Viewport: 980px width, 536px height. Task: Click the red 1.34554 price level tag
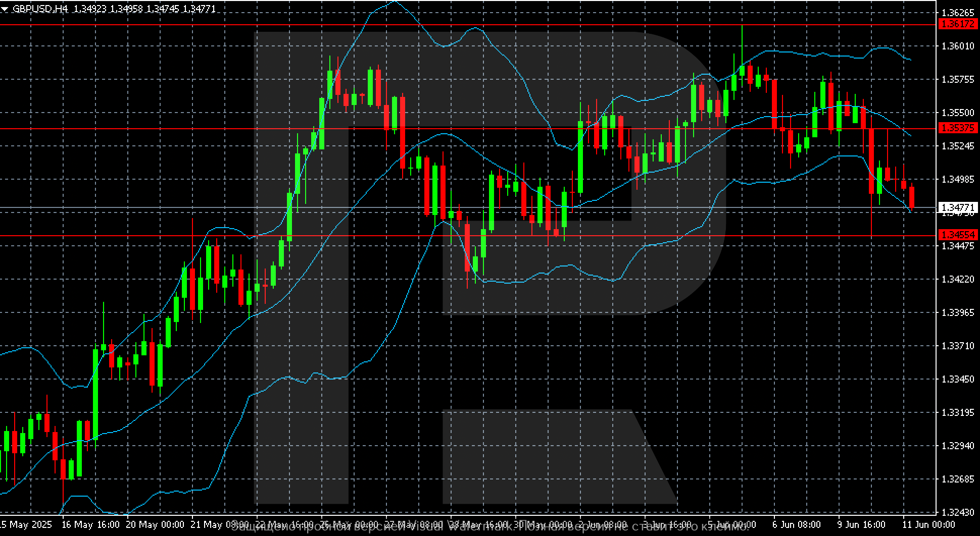point(958,235)
